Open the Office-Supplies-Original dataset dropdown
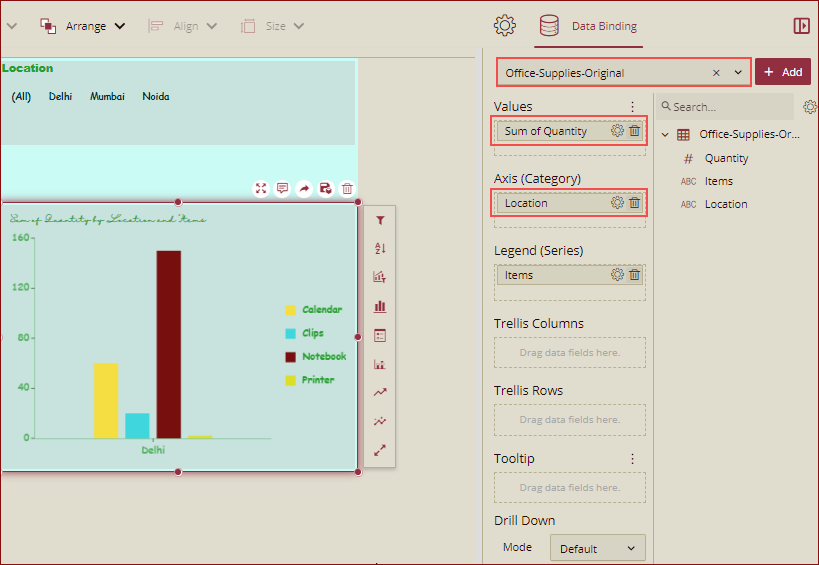Image resolution: width=819 pixels, height=565 pixels. 738,72
